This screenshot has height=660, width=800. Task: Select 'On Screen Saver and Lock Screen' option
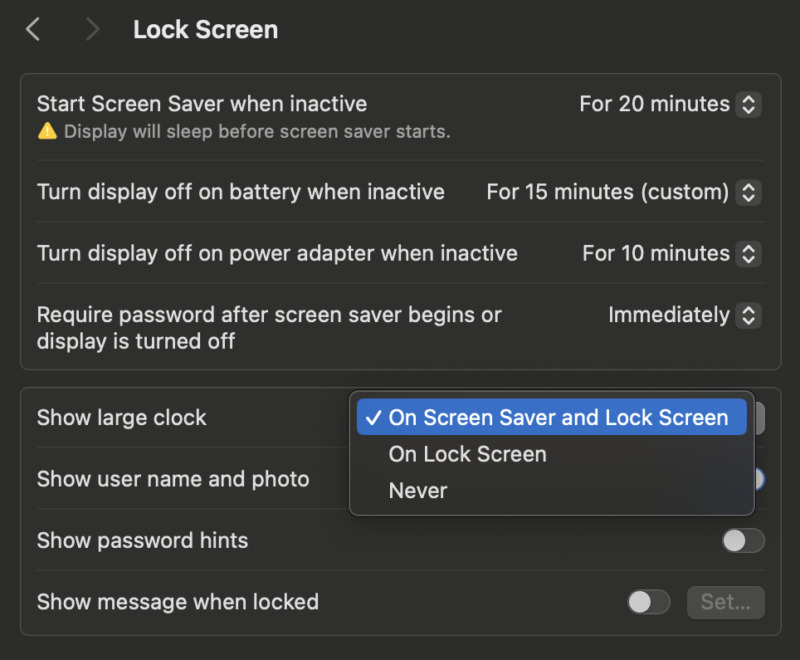coord(551,418)
